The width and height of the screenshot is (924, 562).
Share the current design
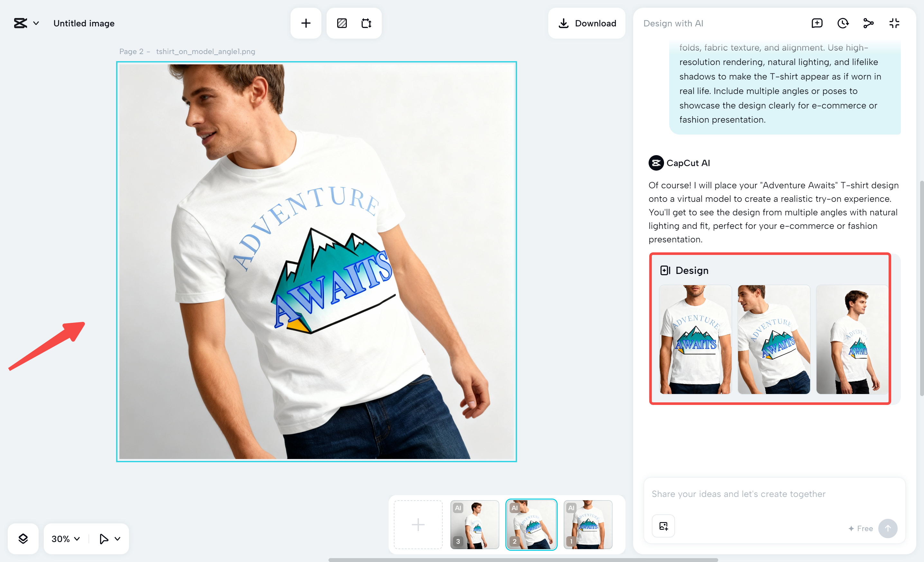click(x=868, y=23)
